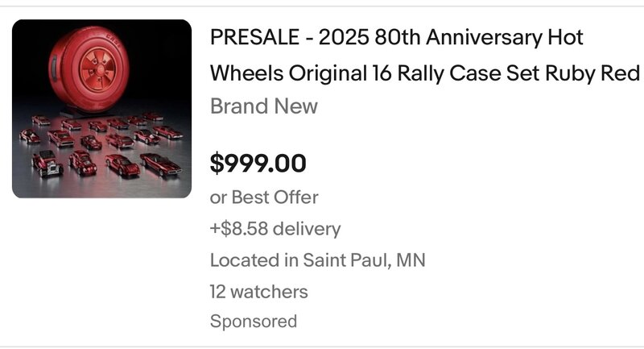Click the third car in front row
Image resolution: width=644 pixels, height=349 pixels.
[122, 164]
